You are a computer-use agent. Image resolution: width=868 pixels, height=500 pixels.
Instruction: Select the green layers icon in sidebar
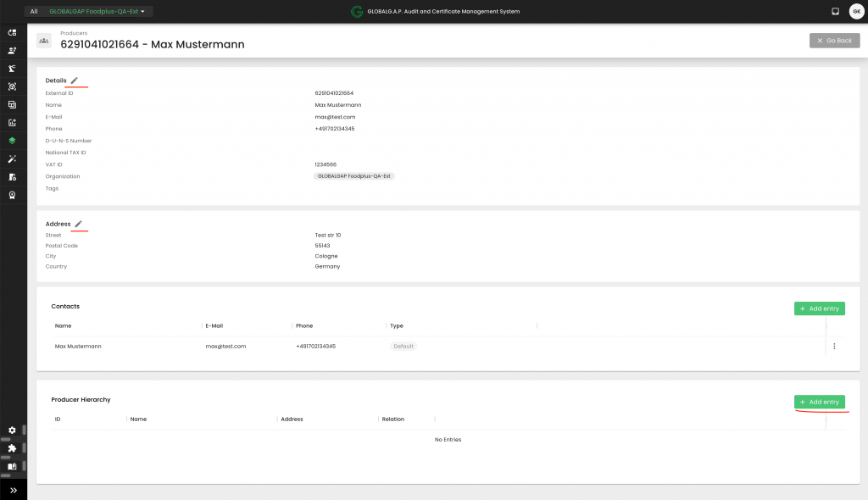tap(12, 141)
